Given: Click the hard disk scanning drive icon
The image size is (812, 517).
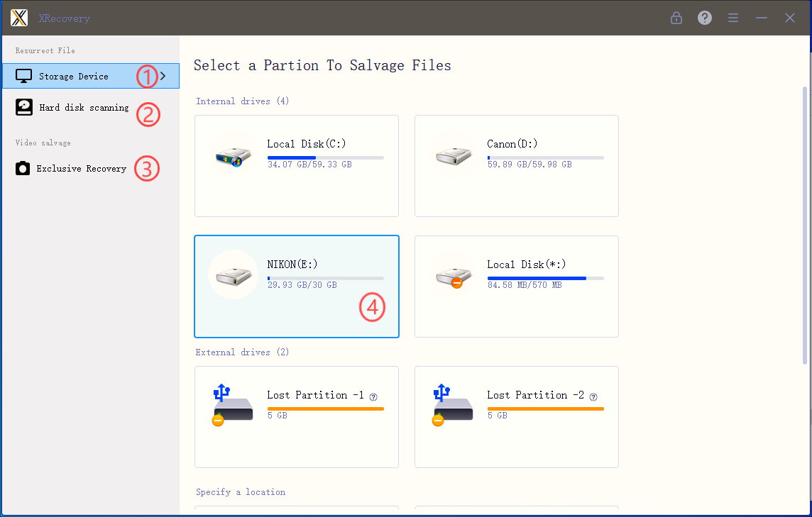Looking at the screenshot, I should pyautogui.click(x=24, y=107).
